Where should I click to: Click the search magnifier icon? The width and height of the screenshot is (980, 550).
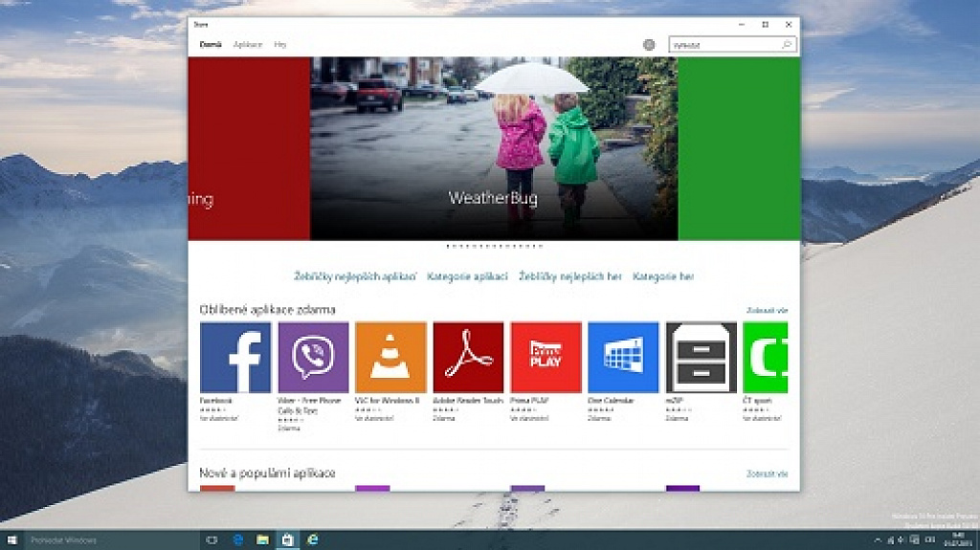point(787,44)
